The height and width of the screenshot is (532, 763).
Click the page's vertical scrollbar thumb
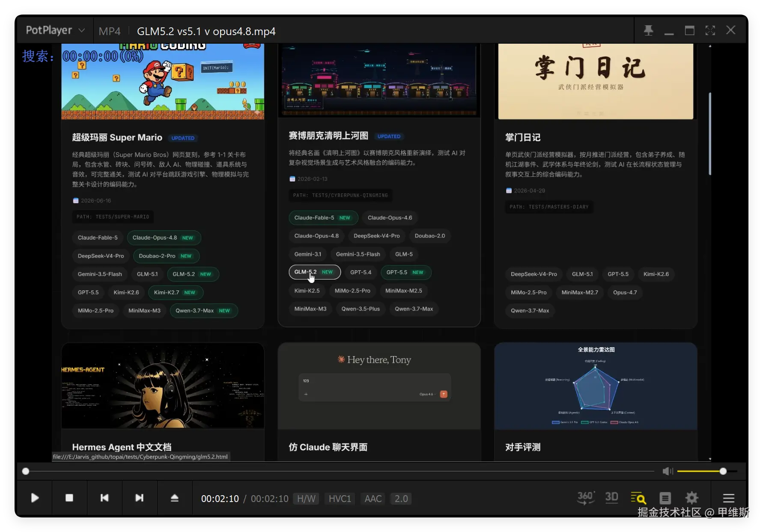click(x=710, y=134)
